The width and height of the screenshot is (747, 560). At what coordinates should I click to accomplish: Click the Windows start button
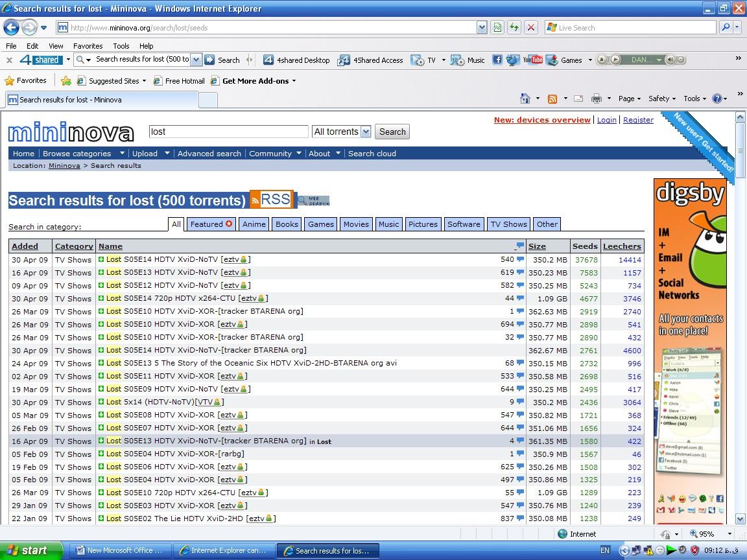31,550
